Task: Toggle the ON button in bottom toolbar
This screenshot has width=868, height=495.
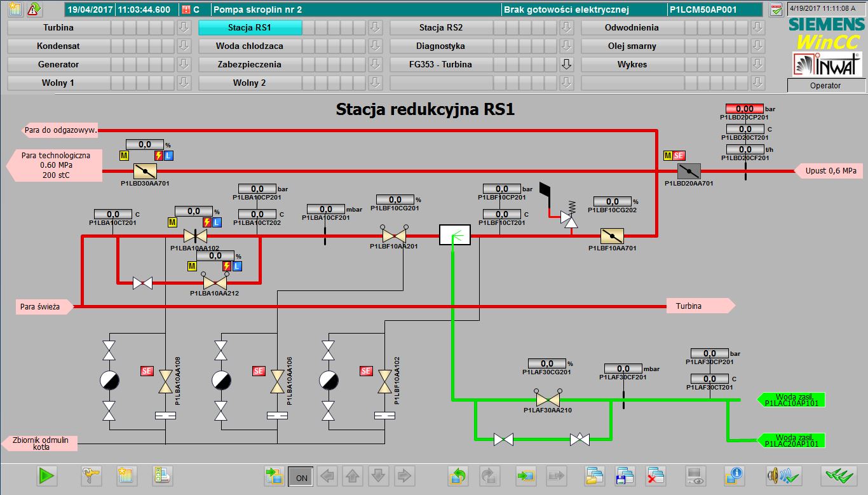Action: pos(301,475)
